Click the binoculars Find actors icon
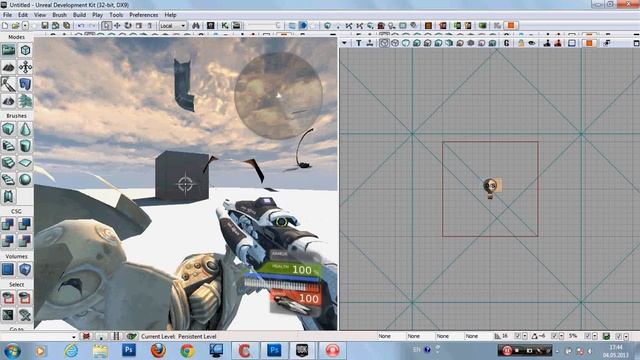 [x=196, y=26]
